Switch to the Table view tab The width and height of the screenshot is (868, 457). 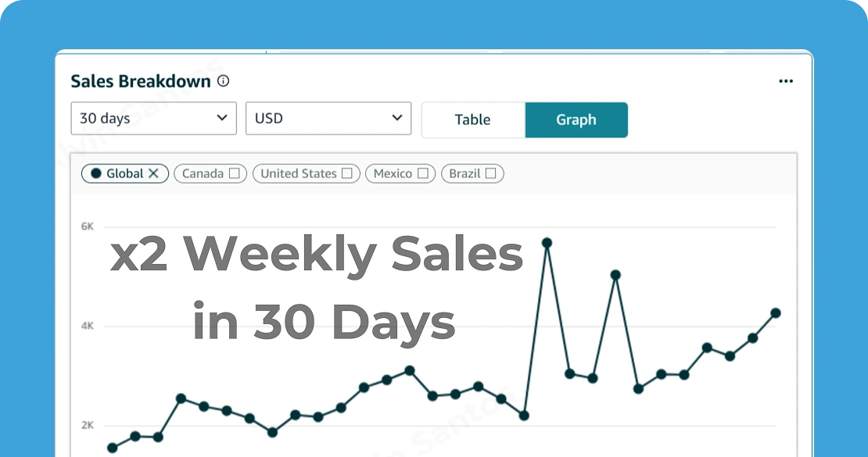tap(473, 120)
